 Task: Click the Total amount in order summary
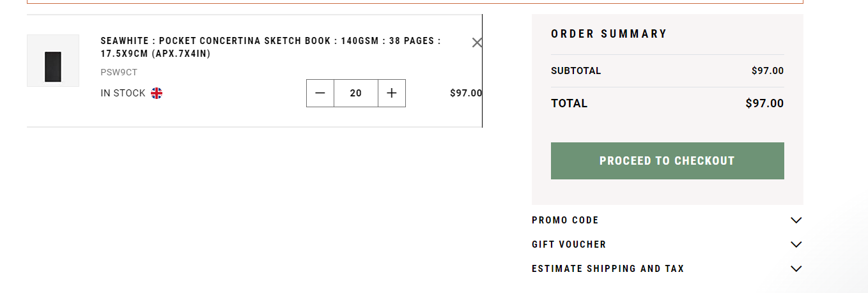(764, 103)
